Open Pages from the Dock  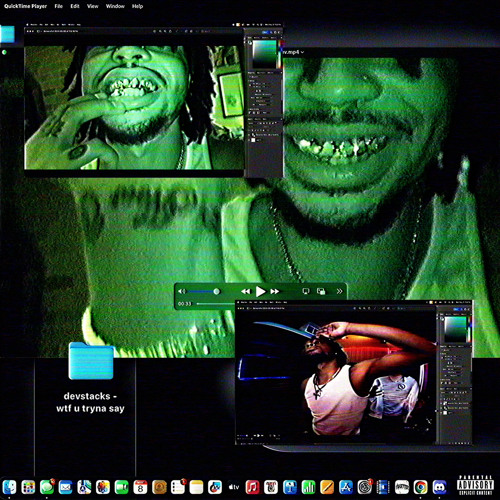327,487
